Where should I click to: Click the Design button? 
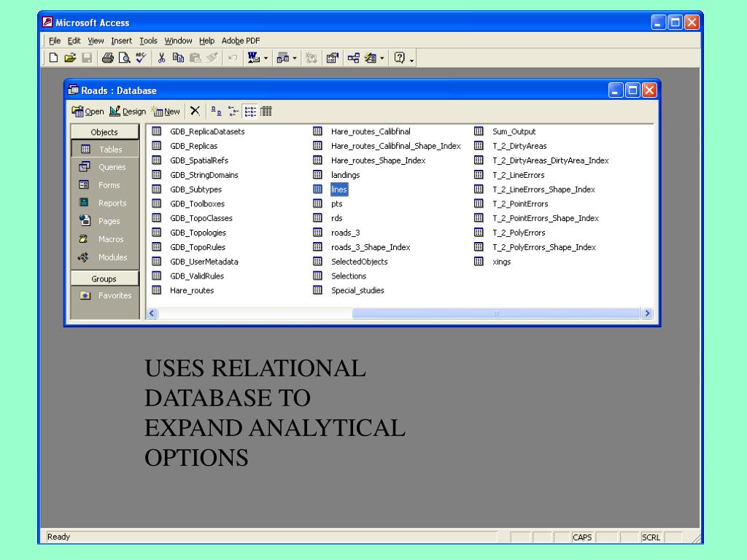pos(128,112)
